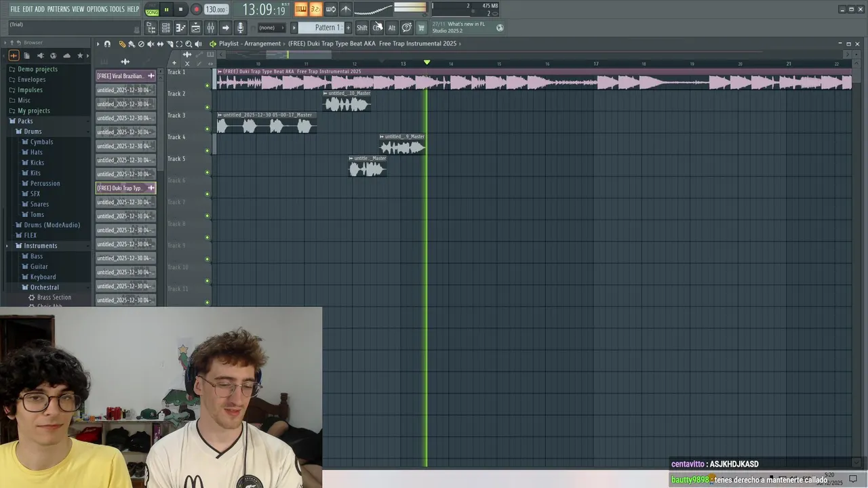Screen dimensions: 868x488
Task: Select the Draw pencil tool in playlist toolbar
Action: pos(122,44)
